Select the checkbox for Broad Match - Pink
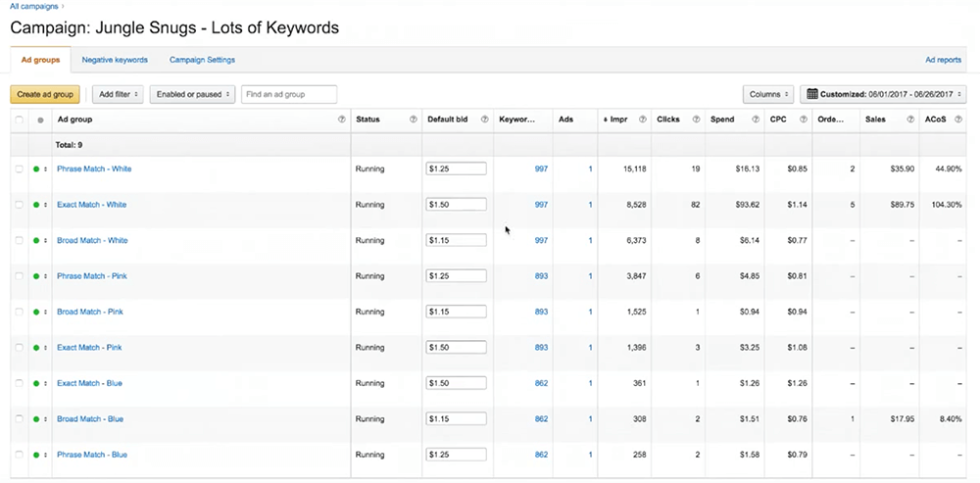The height and width of the screenshot is (483, 980). pos(19,313)
